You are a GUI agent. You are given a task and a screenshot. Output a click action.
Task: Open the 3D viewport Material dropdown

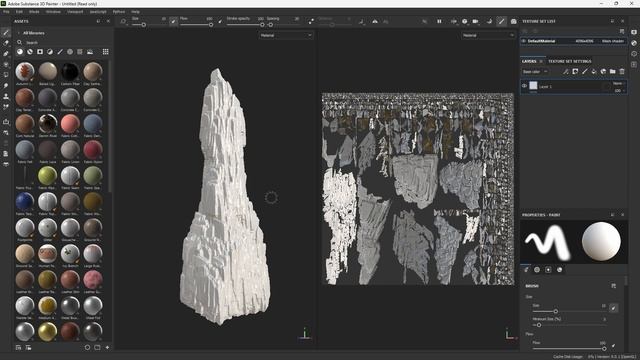tap(286, 36)
